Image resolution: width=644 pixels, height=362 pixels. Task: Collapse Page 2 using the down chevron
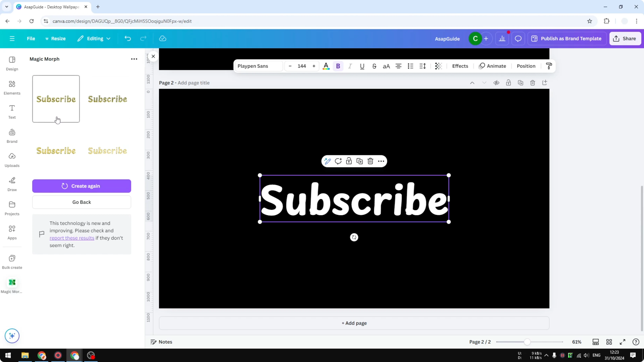point(484,83)
